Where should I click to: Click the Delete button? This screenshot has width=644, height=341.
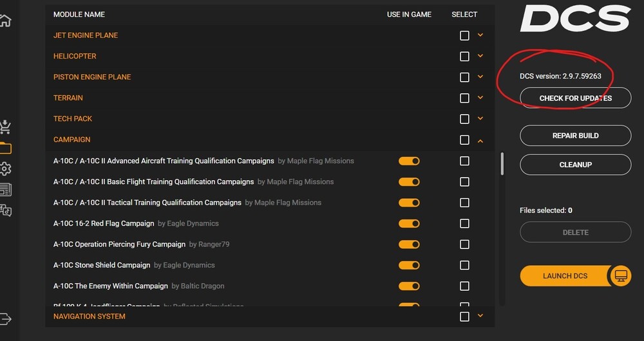pos(575,232)
